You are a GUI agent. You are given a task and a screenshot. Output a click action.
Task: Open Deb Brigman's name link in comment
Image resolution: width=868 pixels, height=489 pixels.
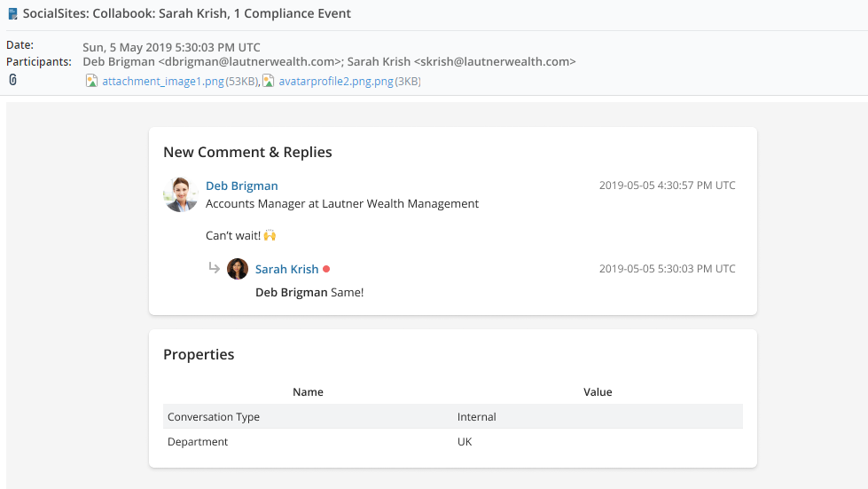click(x=241, y=185)
